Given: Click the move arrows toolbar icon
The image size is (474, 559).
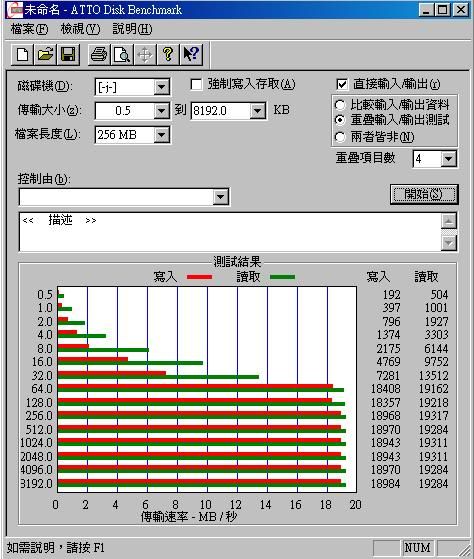Looking at the screenshot, I should 145,55.
